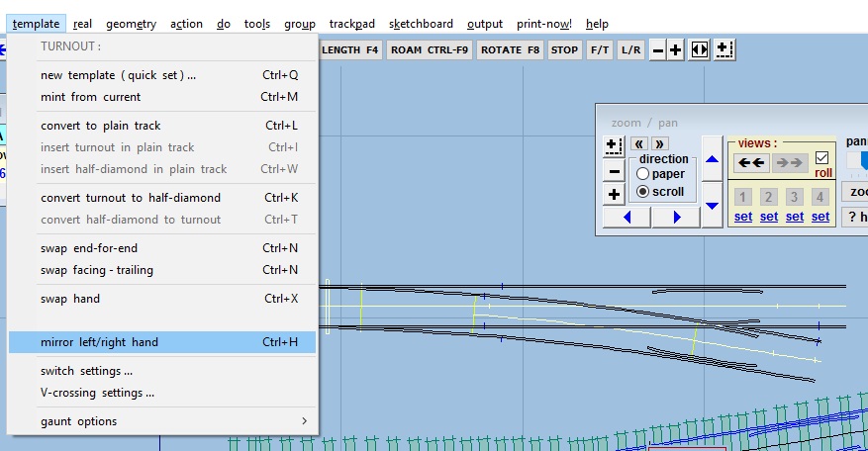
Task: Open the geometry menu
Action: (131, 24)
